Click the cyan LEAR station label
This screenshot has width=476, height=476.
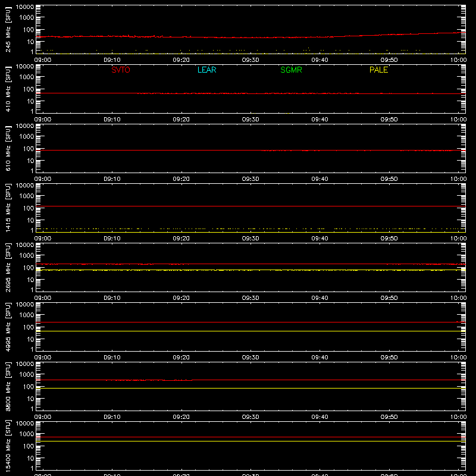[x=206, y=70]
